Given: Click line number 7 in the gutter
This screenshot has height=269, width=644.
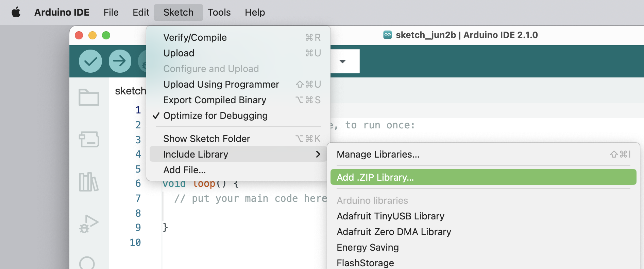Looking at the screenshot, I should tap(138, 198).
